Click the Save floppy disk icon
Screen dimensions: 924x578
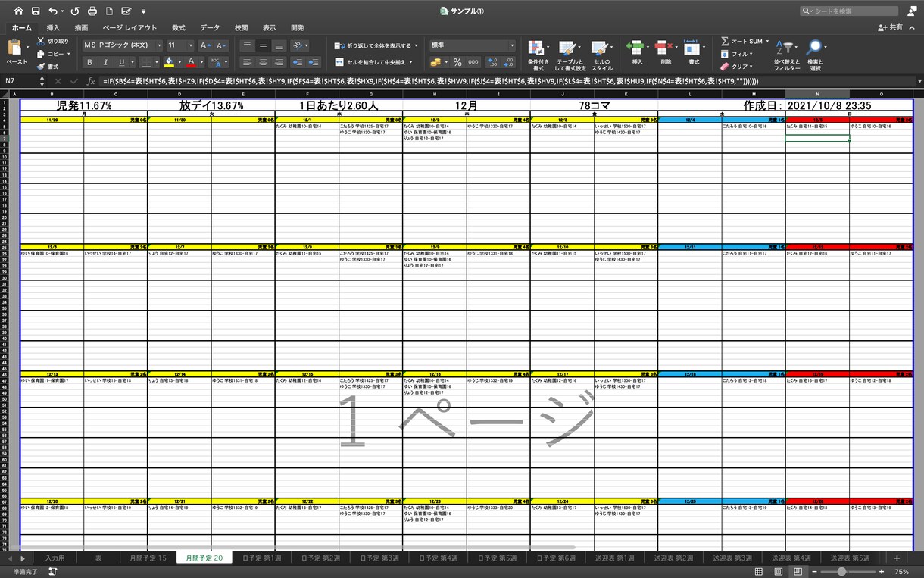(x=35, y=11)
